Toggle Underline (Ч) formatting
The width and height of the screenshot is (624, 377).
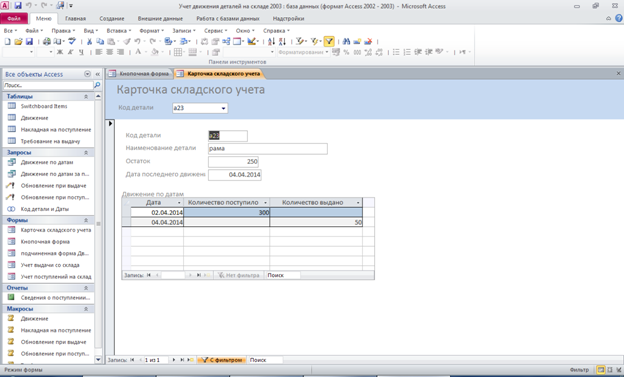point(81,52)
